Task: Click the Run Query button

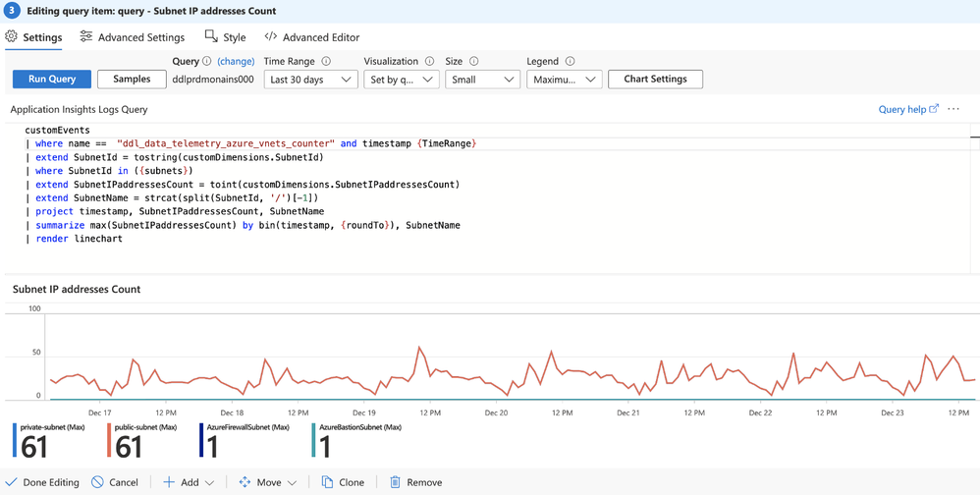Action: [52, 80]
